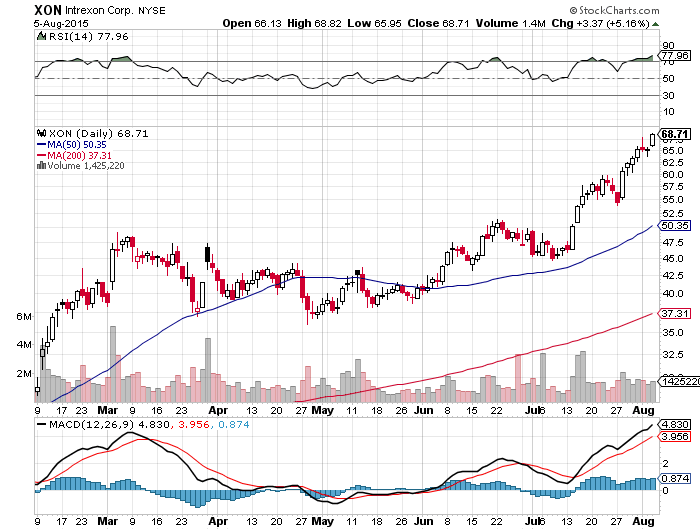Click the candlestick icon before XON (Daily)
The image size is (700, 530).
tap(42, 133)
